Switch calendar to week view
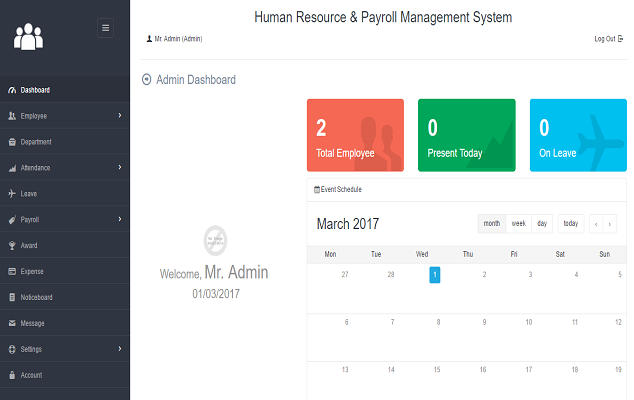Viewport: 634px width, 400px height. [519, 224]
